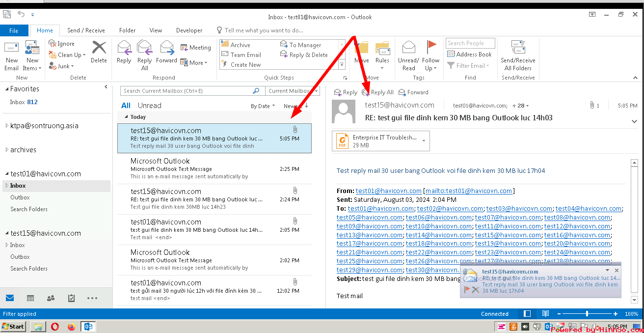Show All messages filter

click(126, 105)
